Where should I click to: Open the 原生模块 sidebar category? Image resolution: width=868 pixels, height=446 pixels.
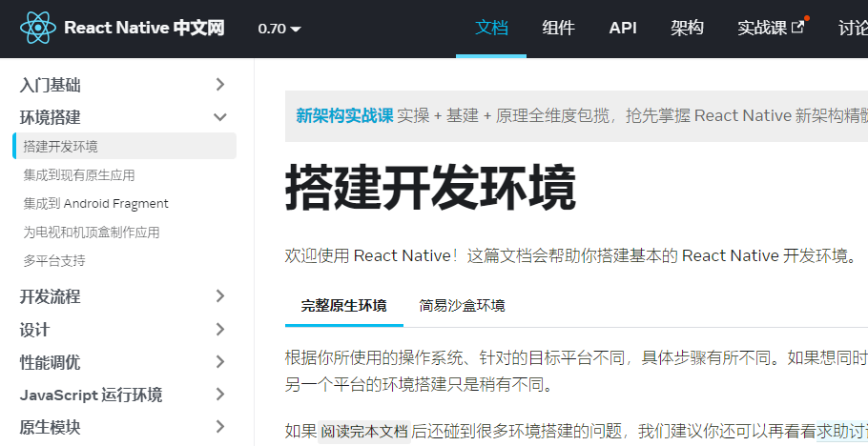tap(50, 427)
